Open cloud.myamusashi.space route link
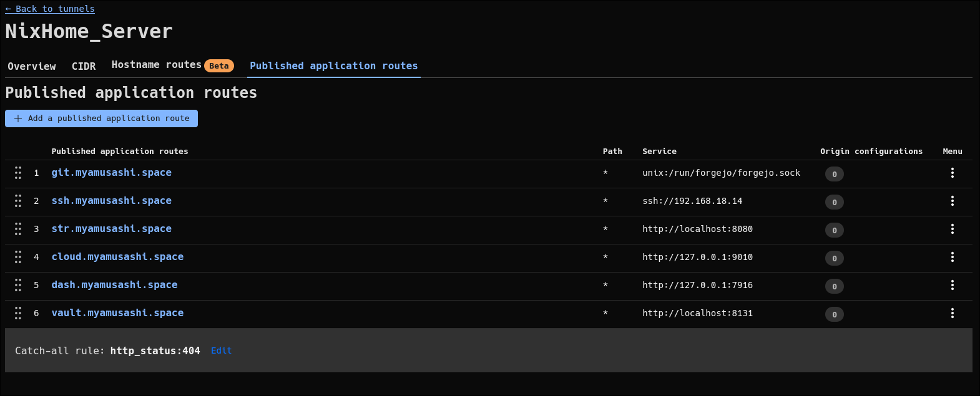Viewport: 980px width, 396px height. click(117, 257)
